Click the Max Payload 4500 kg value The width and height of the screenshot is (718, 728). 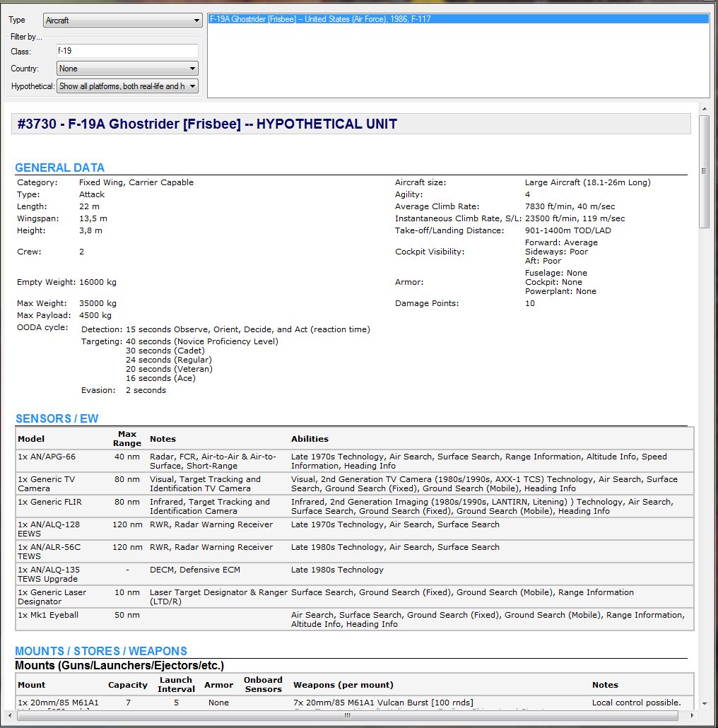point(95,315)
